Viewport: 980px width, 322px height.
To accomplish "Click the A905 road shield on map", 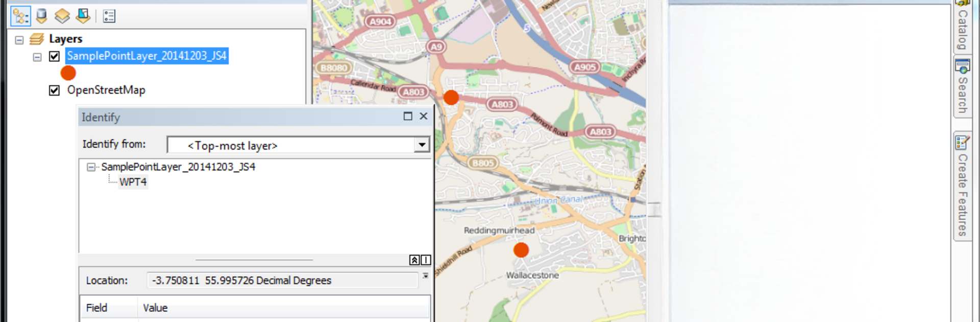I will pyautogui.click(x=585, y=67).
